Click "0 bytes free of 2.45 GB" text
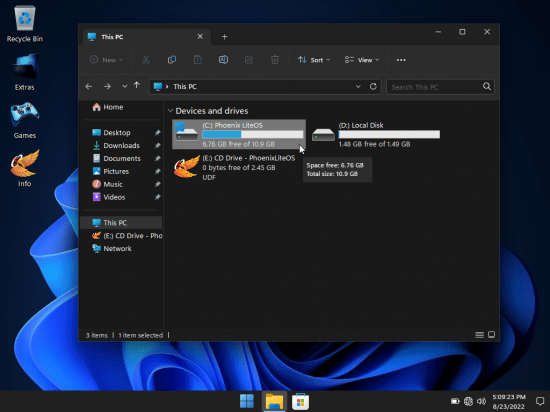 pyautogui.click(x=239, y=168)
